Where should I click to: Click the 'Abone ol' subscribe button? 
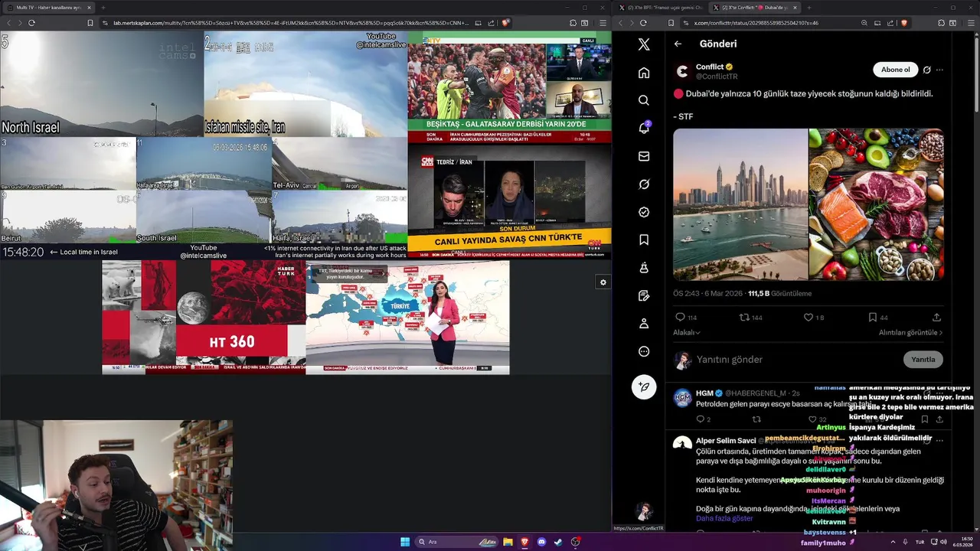(895, 70)
